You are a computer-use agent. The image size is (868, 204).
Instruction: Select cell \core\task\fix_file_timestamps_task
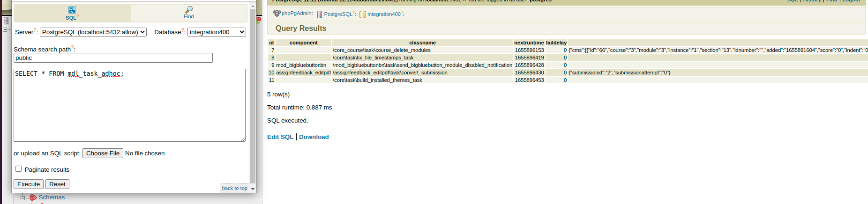click(422, 58)
